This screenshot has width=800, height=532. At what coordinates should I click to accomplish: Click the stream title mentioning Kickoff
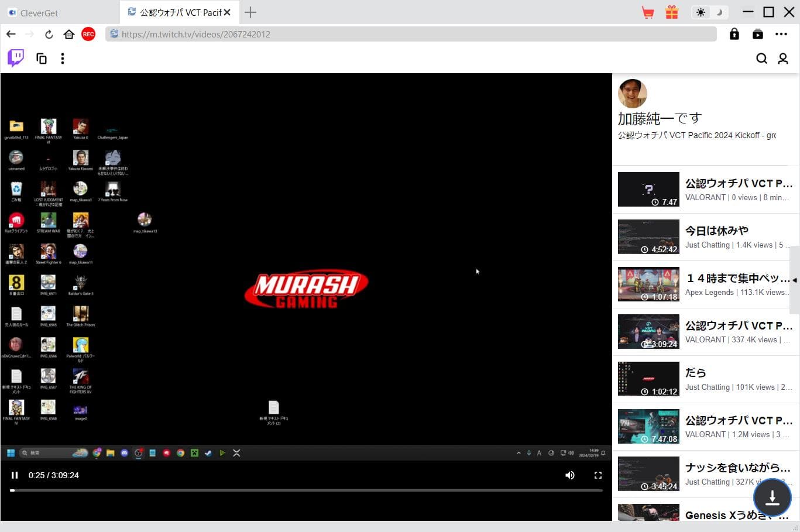[x=697, y=135]
